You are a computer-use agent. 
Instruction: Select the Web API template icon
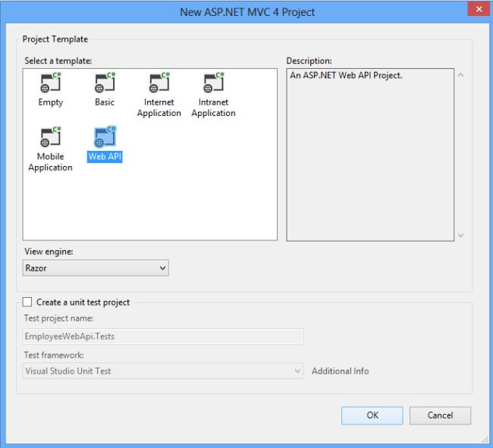pyautogui.click(x=105, y=137)
